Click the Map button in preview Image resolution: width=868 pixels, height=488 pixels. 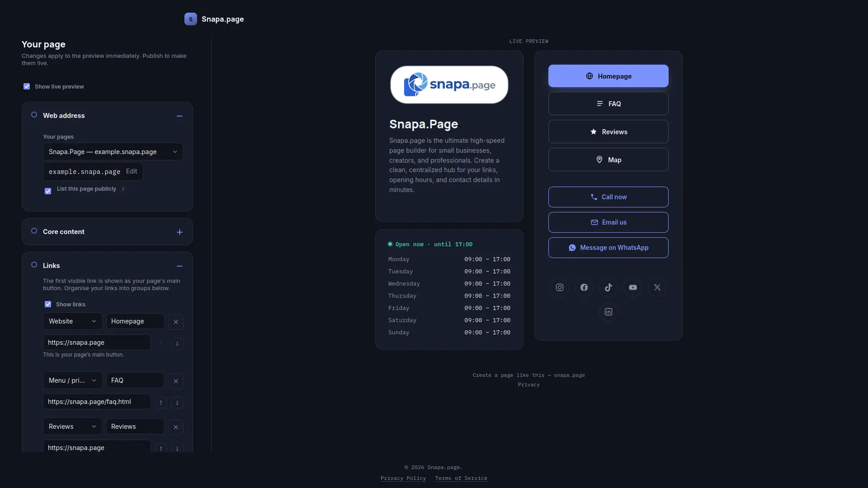pos(609,160)
